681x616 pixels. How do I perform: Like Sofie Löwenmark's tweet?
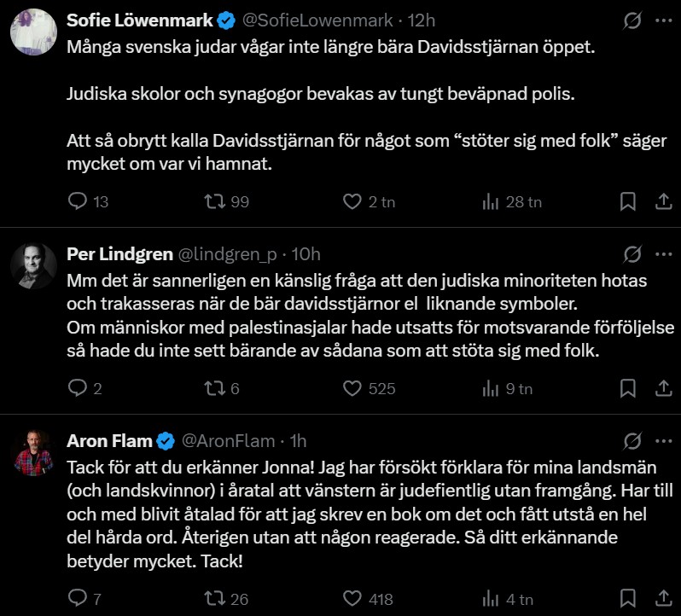pos(352,201)
